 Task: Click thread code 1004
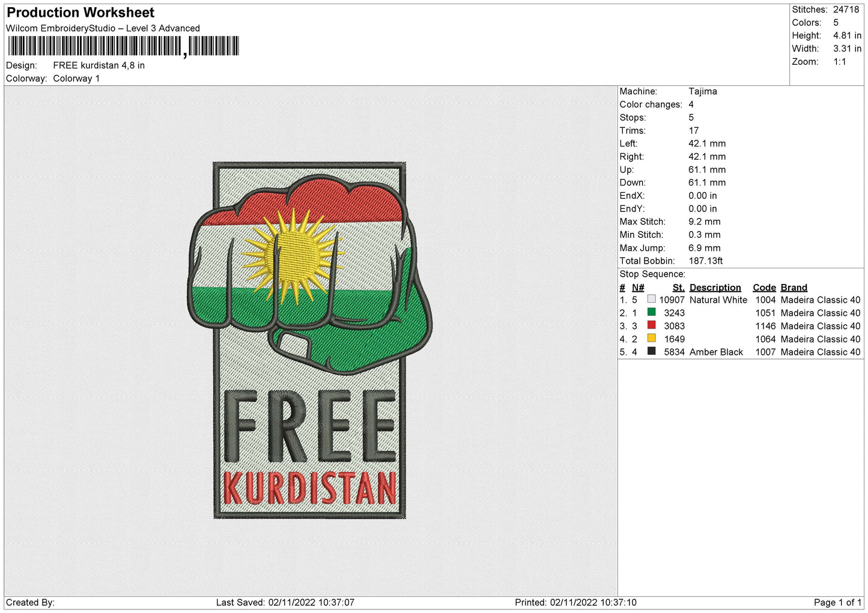click(765, 300)
